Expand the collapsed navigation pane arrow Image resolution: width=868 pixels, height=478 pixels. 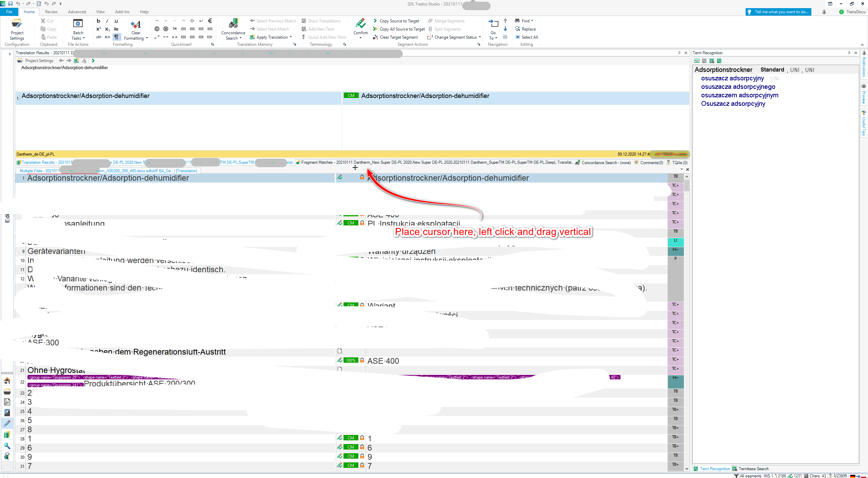[9, 54]
